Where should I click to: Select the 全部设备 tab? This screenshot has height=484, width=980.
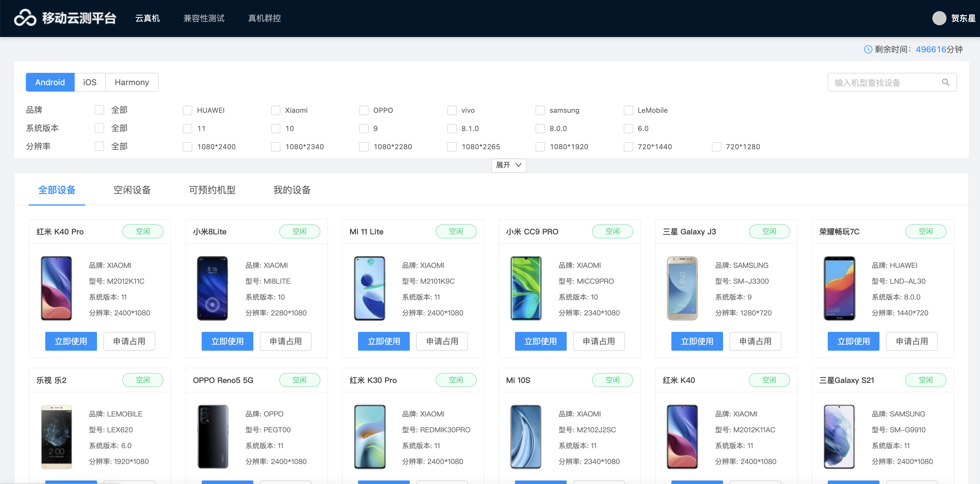coord(57,190)
